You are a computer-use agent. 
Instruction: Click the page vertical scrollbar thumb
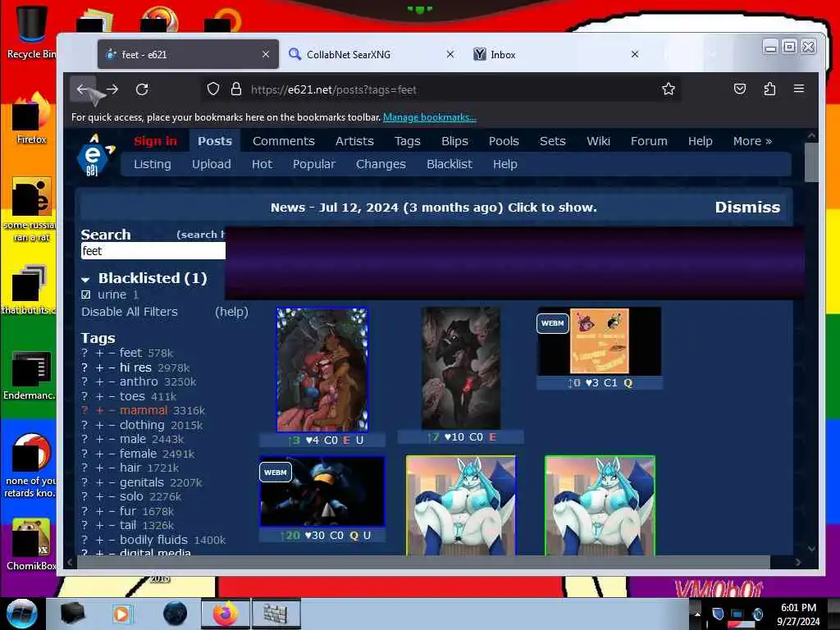[x=811, y=162]
